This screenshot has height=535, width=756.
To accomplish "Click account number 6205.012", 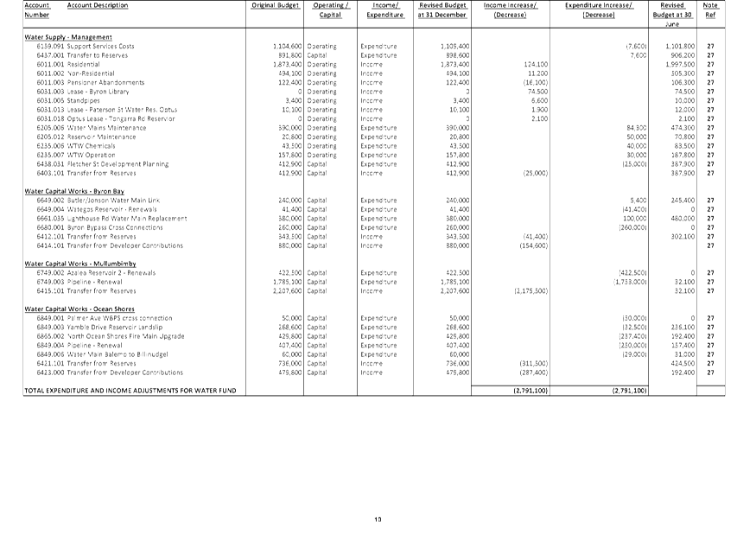I will [x=50, y=137].
